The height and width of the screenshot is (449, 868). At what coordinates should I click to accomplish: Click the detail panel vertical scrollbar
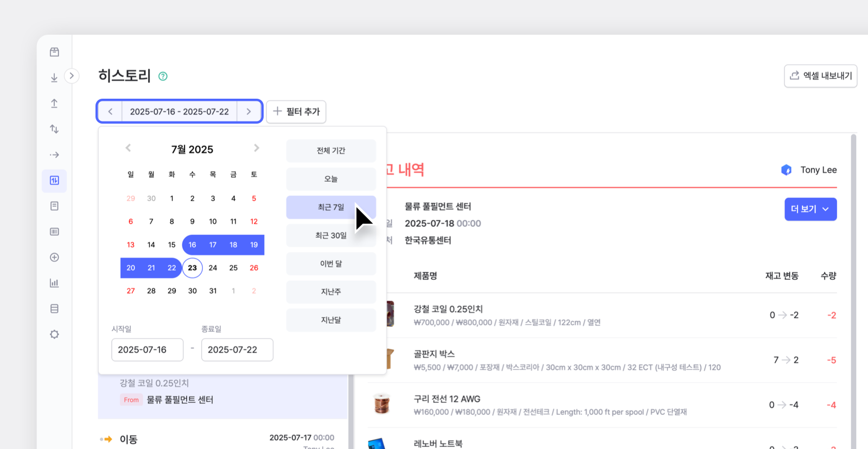(853, 292)
